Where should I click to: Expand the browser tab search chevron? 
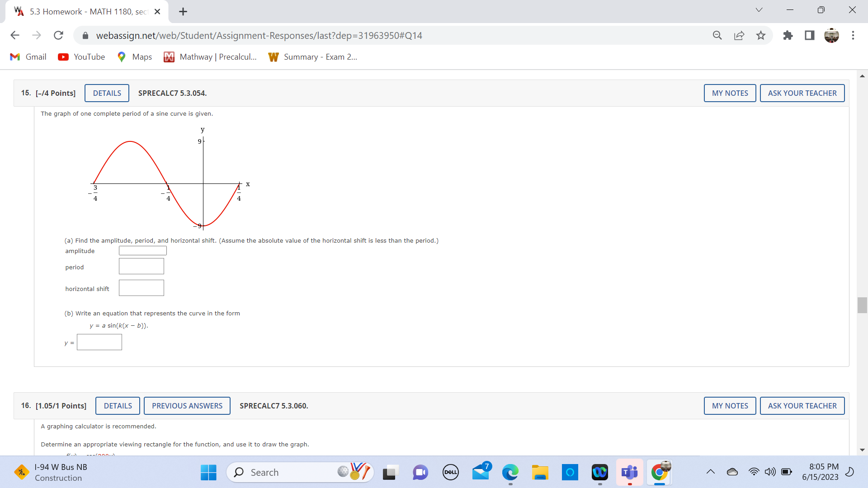pos(759,9)
